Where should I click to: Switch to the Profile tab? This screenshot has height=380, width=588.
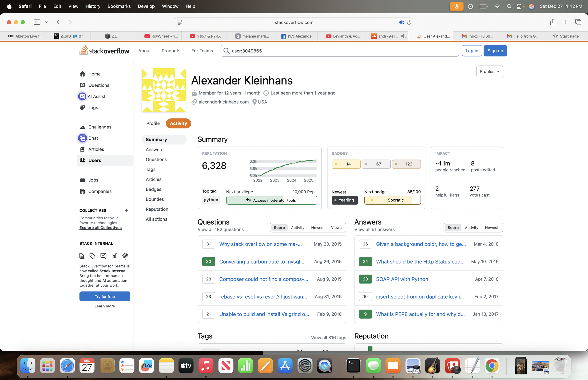click(153, 123)
